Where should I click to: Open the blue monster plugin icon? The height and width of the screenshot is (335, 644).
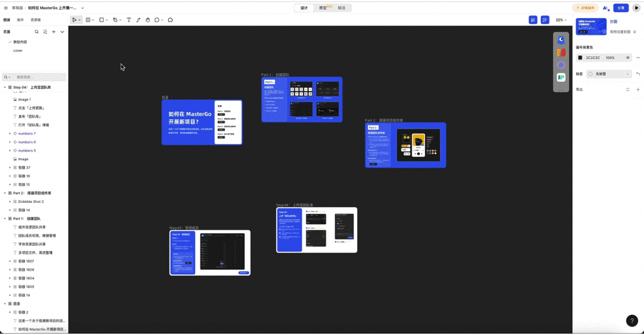[x=561, y=40]
